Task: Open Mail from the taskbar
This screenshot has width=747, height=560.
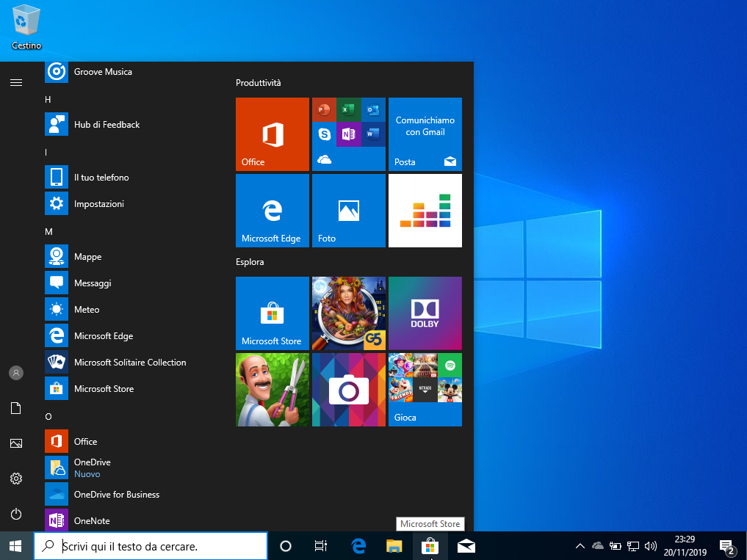Action: (466, 546)
